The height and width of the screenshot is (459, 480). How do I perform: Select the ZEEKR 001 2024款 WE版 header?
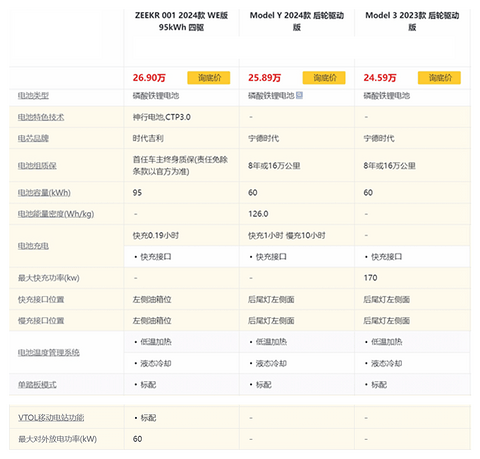point(181,21)
